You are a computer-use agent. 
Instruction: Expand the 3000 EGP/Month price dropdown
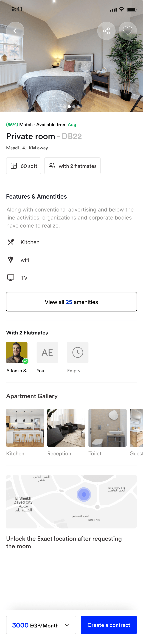41,625
